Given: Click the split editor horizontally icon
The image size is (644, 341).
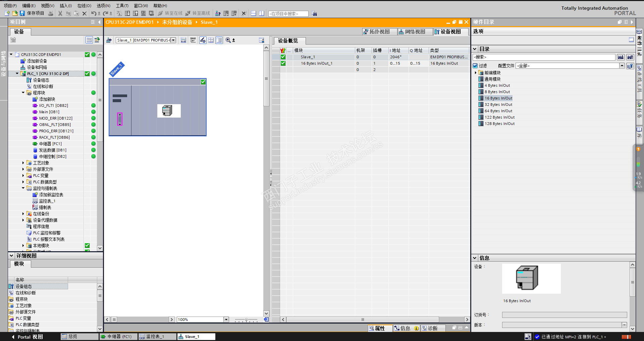Looking at the screenshot, I should click(x=254, y=13).
